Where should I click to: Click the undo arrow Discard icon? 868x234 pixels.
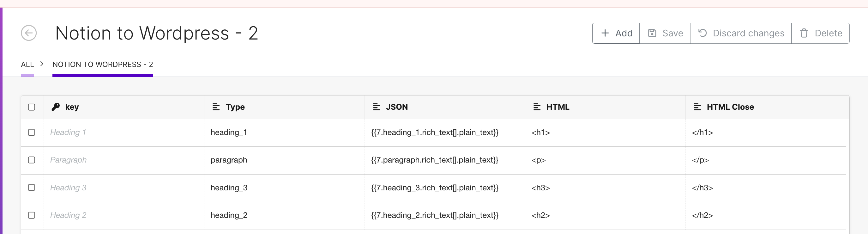tap(702, 33)
